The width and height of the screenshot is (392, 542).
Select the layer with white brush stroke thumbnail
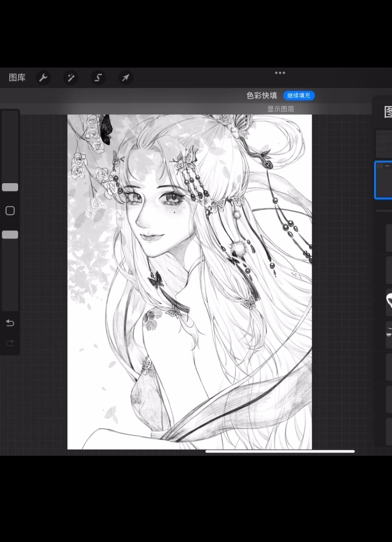pos(388,302)
